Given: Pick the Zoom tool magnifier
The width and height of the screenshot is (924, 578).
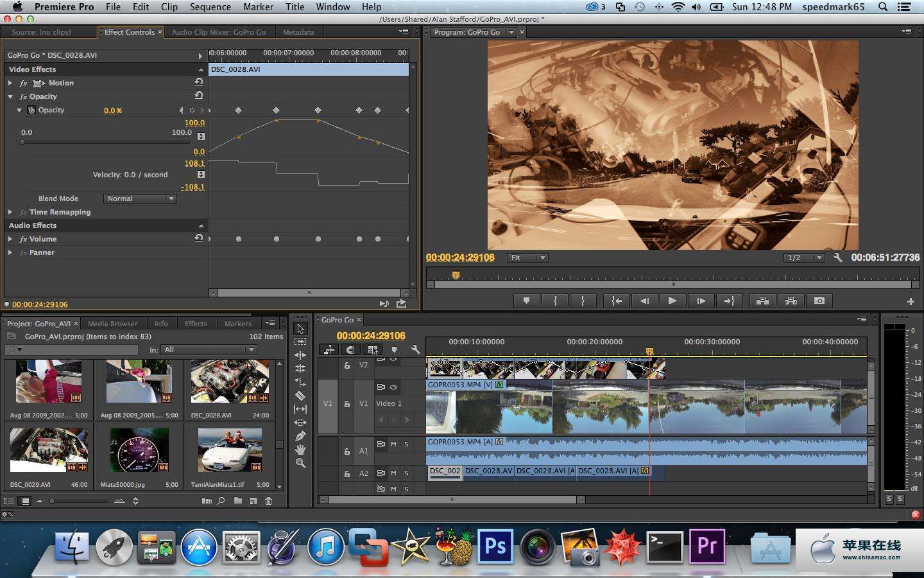Looking at the screenshot, I should [x=300, y=463].
